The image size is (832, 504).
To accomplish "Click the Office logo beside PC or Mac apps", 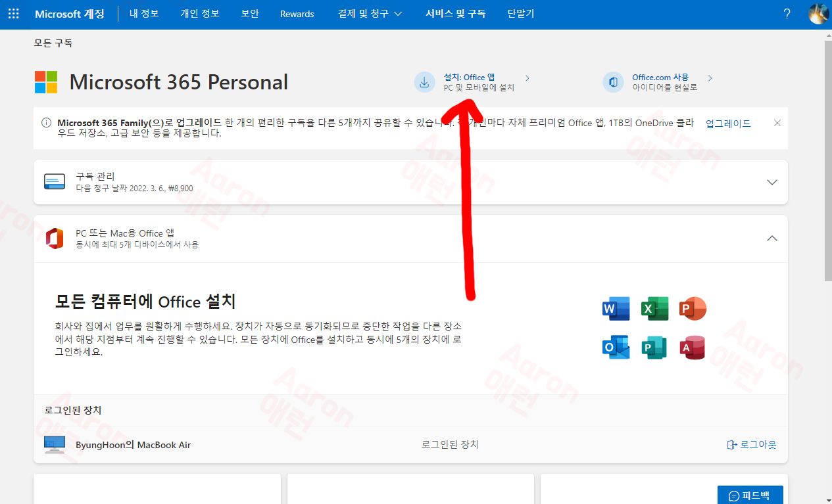I will [55, 239].
